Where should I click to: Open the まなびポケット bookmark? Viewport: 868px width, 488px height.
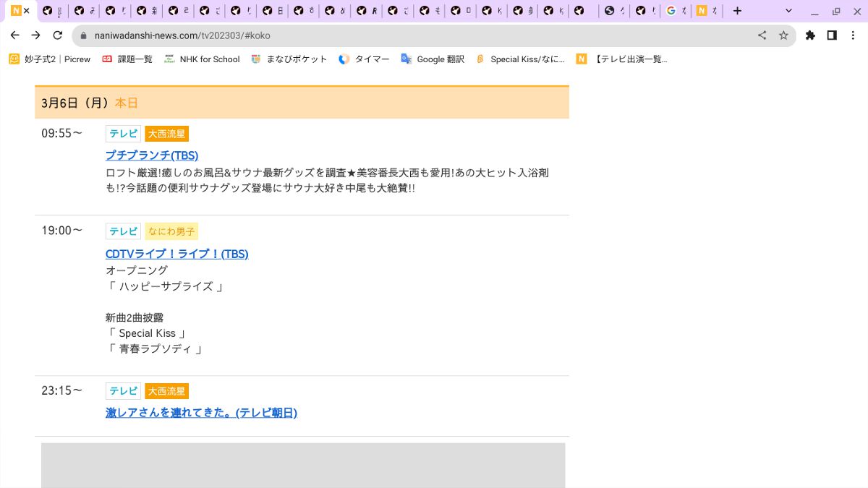point(289,59)
